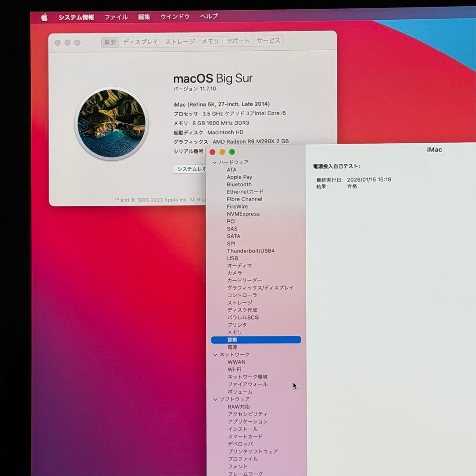Select USB in the hardware list
This screenshot has height=476, width=476.
(233, 258)
